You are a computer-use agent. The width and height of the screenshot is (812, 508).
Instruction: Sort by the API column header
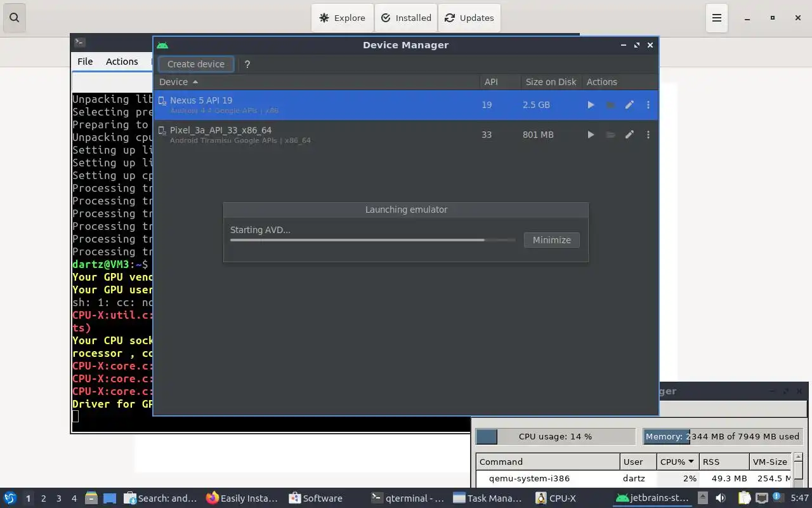499,82
